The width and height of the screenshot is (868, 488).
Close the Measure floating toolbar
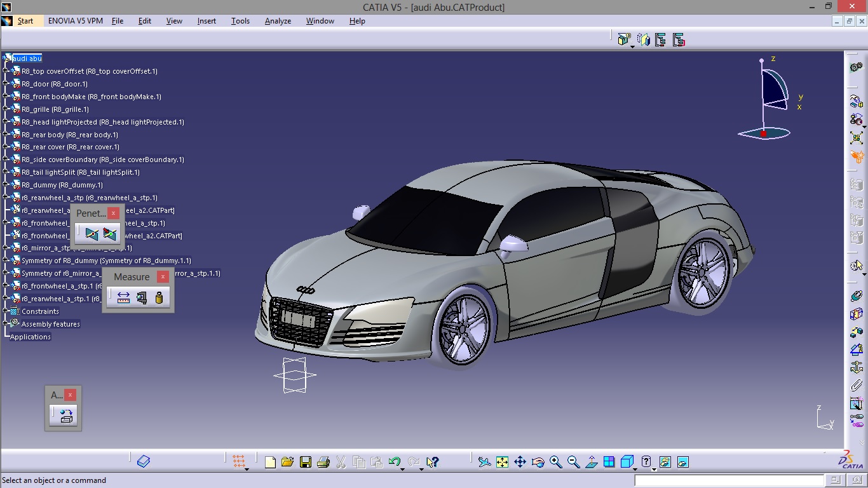click(x=163, y=277)
